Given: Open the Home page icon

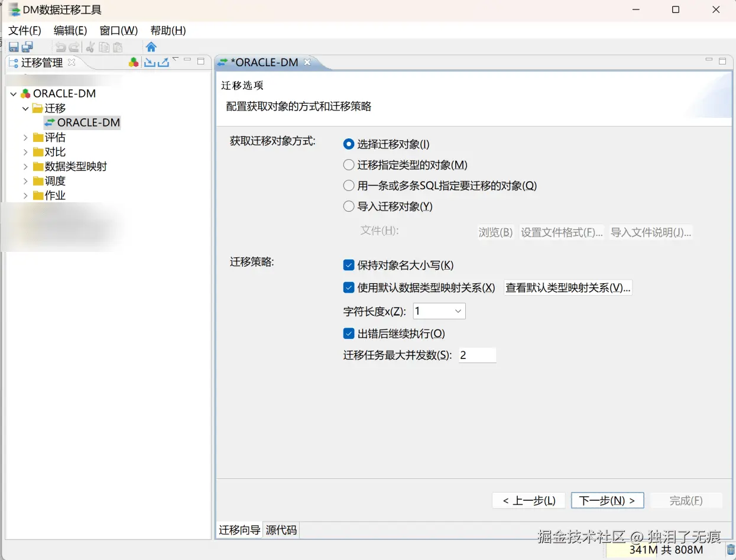Looking at the screenshot, I should [151, 47].
